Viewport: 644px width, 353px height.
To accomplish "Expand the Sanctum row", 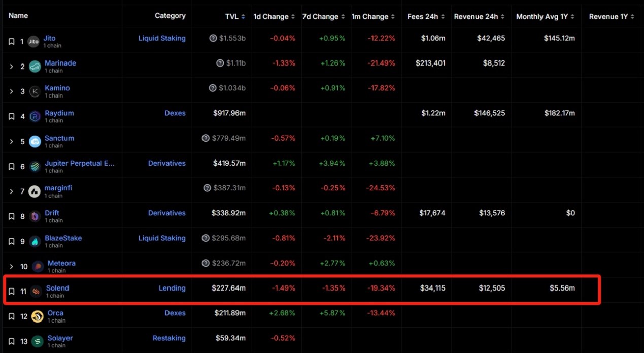I will click(x=11, y=142).
